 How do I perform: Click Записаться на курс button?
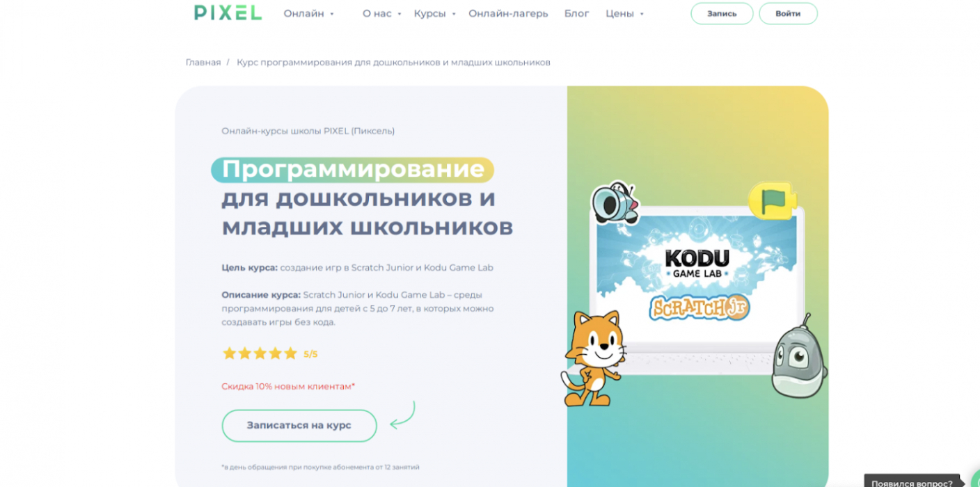pyautogui.click(x=299, y=425)
